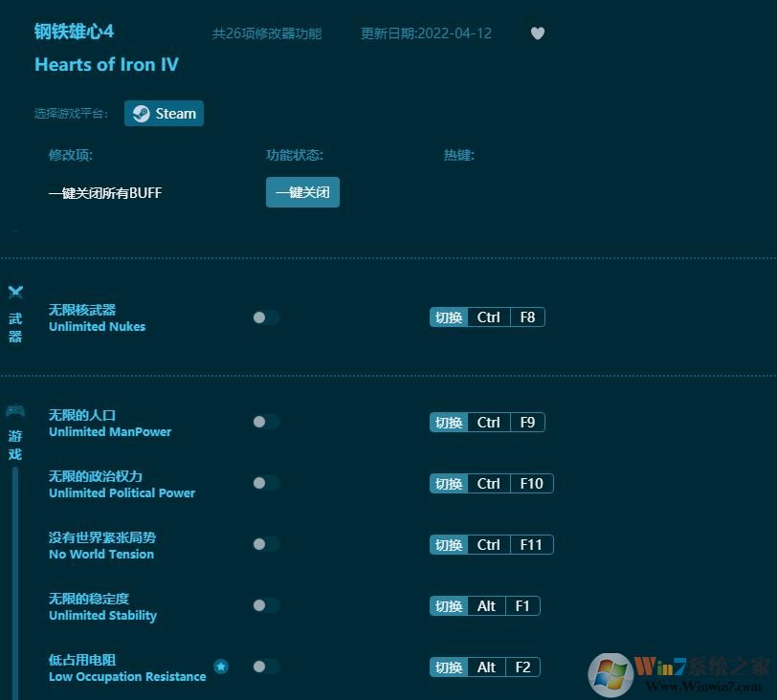The width and height of the screenshot is (777, 700).
Task: Click the heart favorite icon
Action: [x=538, y=33]
